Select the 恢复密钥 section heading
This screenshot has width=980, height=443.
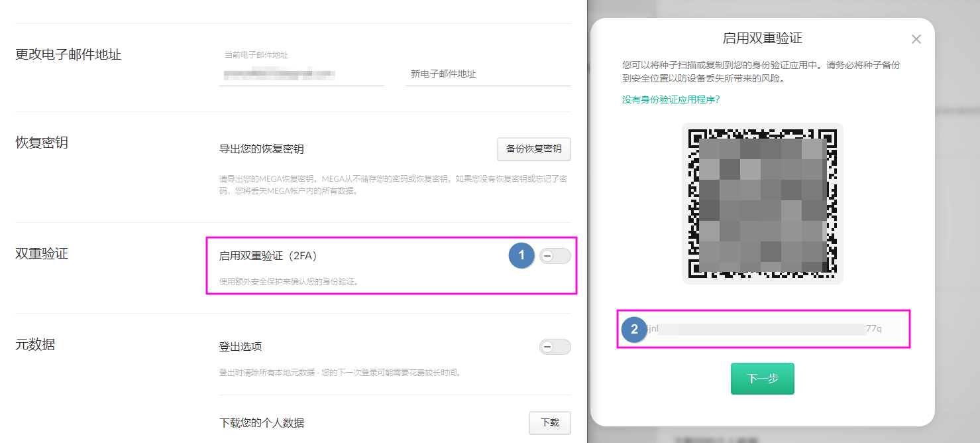tap(42, 143)
